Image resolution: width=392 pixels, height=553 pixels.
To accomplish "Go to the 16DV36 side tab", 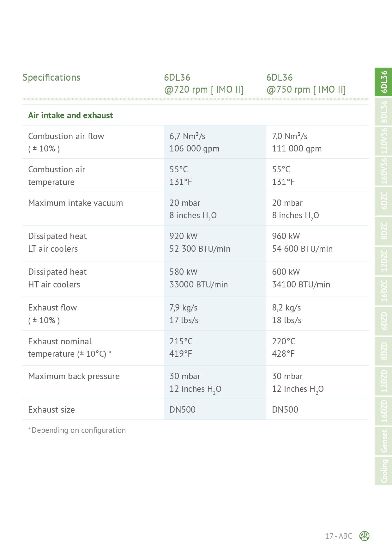I will (383, 171).
